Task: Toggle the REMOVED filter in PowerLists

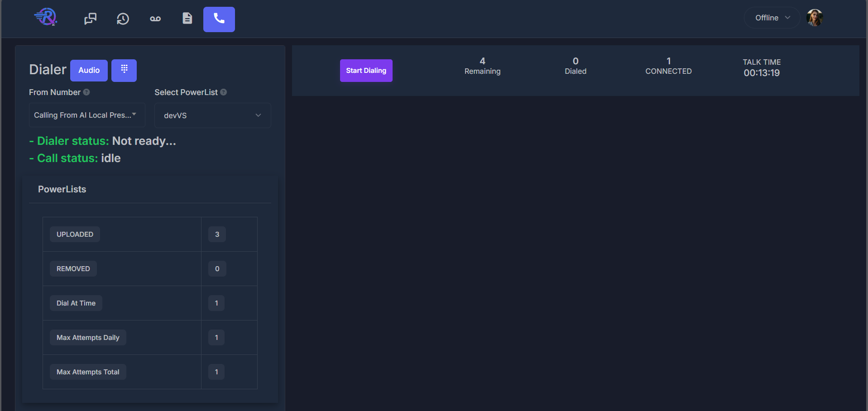Action: (73, 268)
